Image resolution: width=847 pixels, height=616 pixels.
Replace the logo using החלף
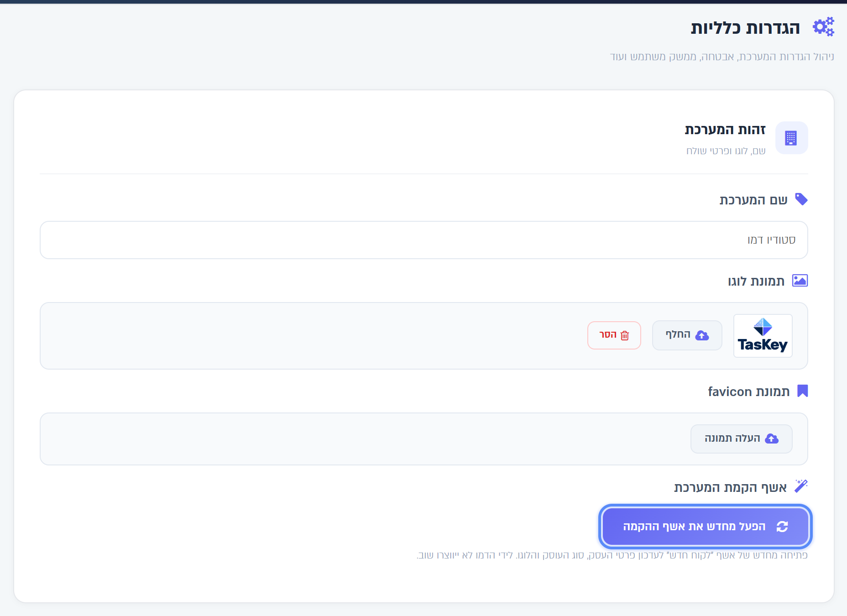coord(687,335)
